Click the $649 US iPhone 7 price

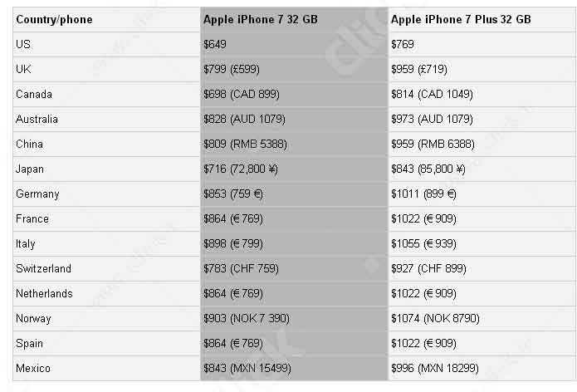coord(214,44)
